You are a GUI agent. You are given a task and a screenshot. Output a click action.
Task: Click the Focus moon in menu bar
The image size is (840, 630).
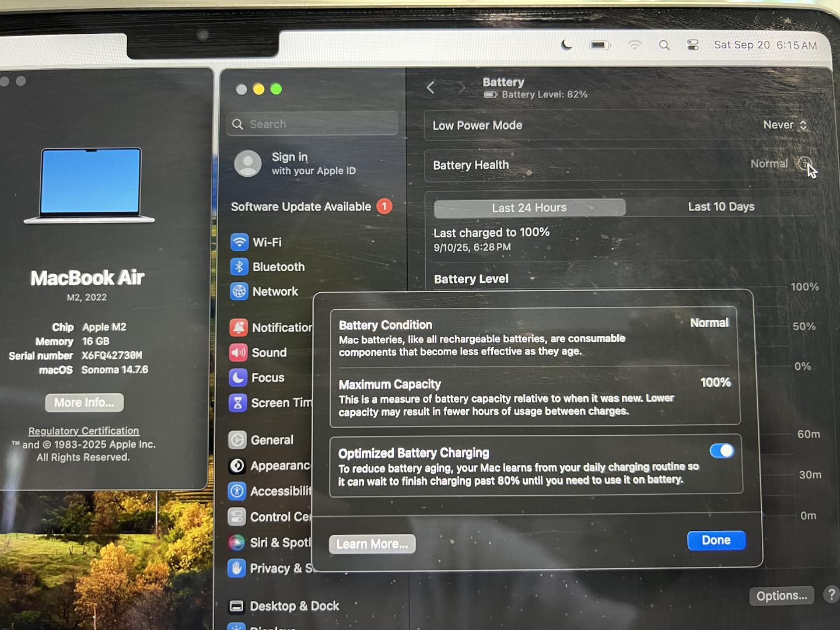pos(566,45)
